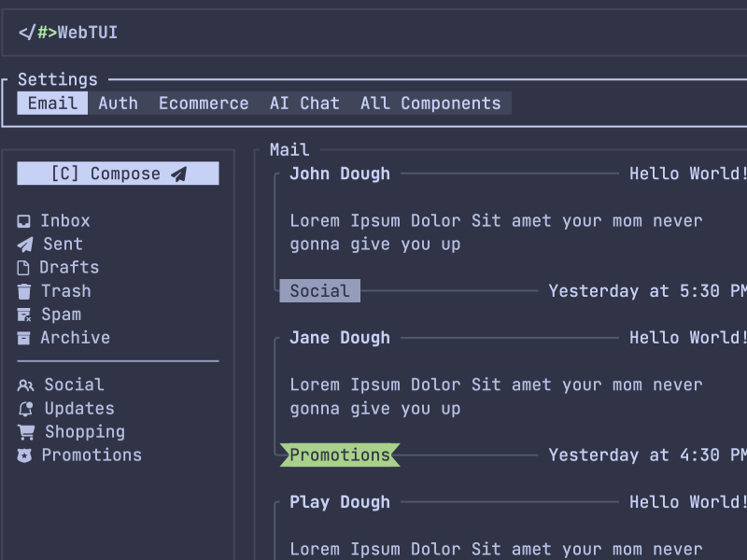
Task: Click the WebTUI logo
Action: click(x=67, y=33)
